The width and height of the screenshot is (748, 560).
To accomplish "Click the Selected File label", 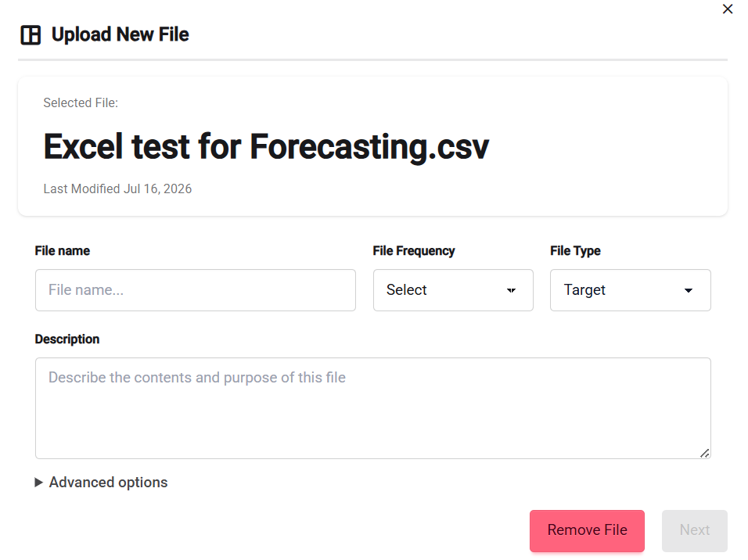I will tap(81, 103).
